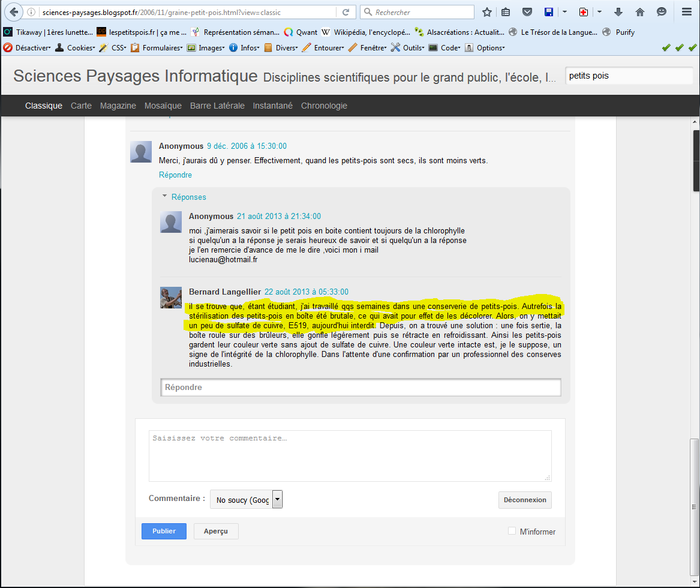Switch to the Magazine view tab
The width and height of the screenshot is (700, 588).
coord(118,106)
